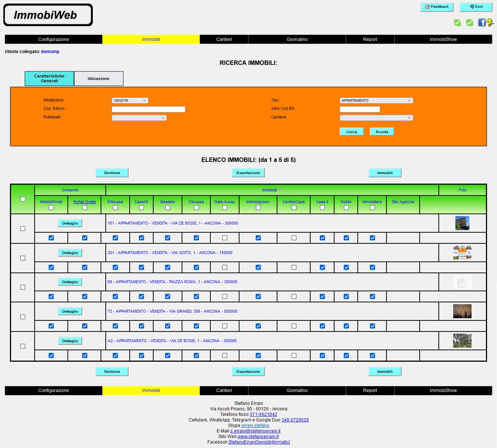This screenshot has width=497, height=448.
Task: Click the first green checkmark status icon
Action: click(x=457, y=23)
